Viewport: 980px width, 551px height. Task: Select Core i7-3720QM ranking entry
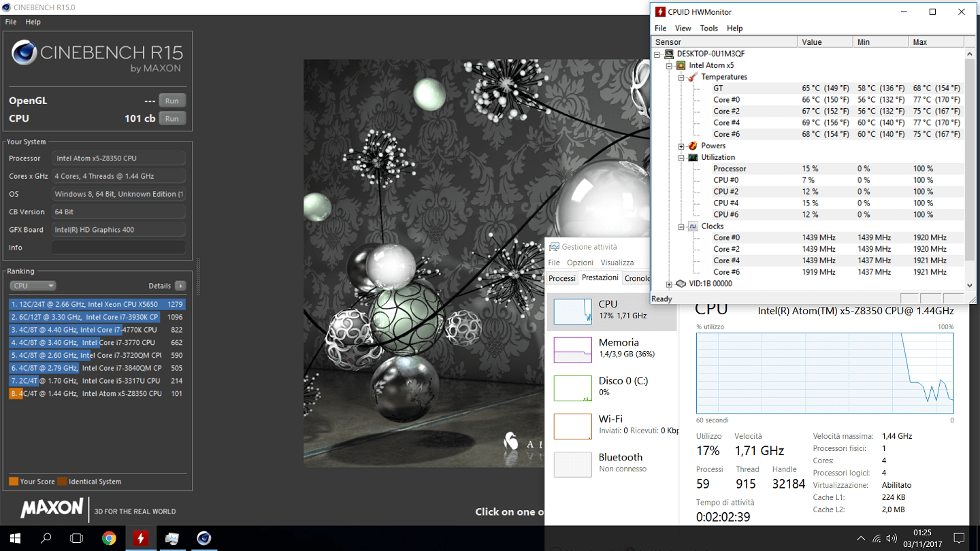[x=97, y=355]
